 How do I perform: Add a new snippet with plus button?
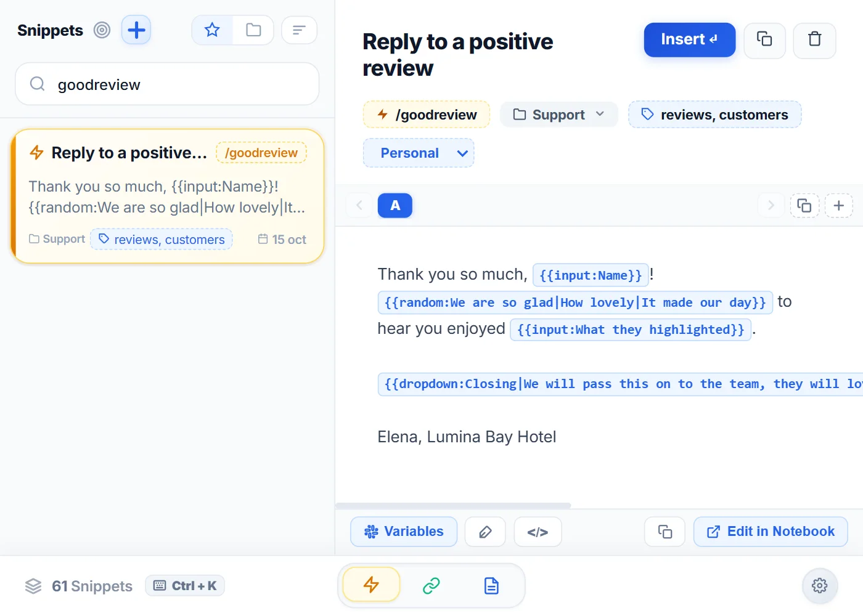coord(136,30)
